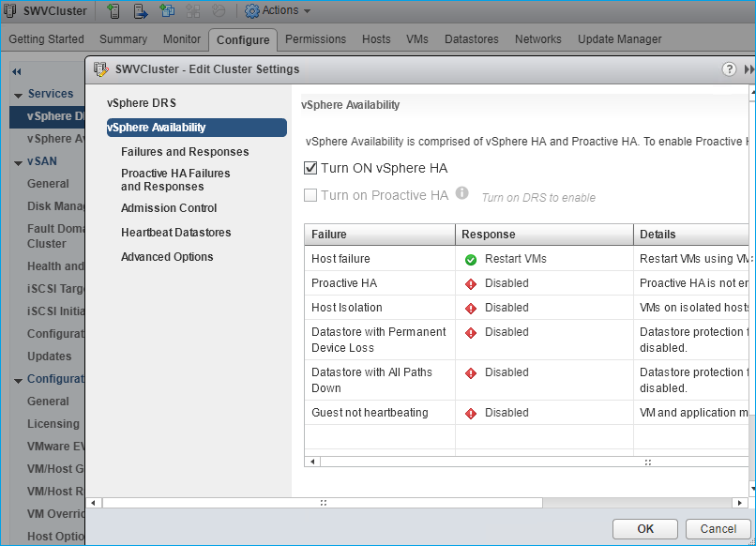Screen dimensions: 756x546
Task: Open Heartbeat Datastores settings
Action: [176, 233]
